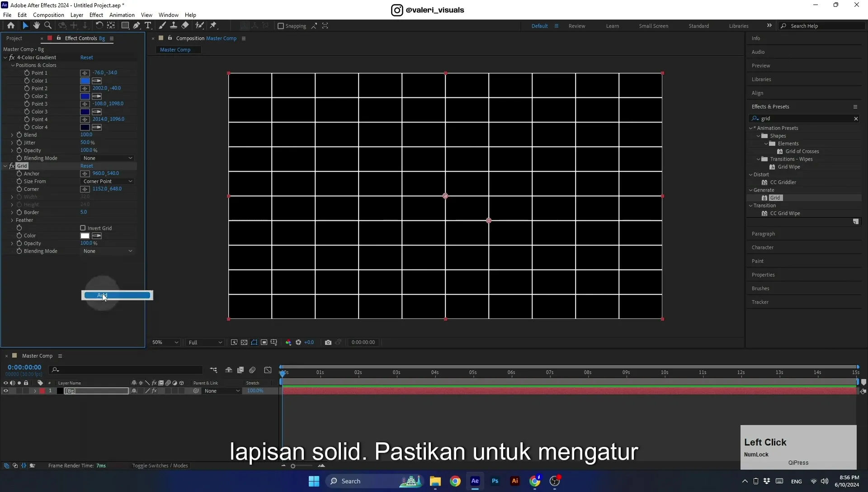Open the Composition menu
The height and width of the screenshot is (492, 868).
(x=48, y=15)
